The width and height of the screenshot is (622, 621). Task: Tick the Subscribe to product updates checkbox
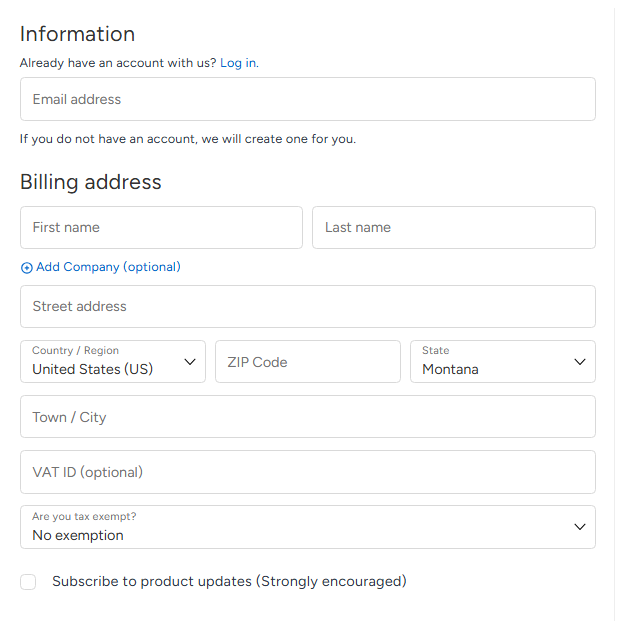point(28,582)
